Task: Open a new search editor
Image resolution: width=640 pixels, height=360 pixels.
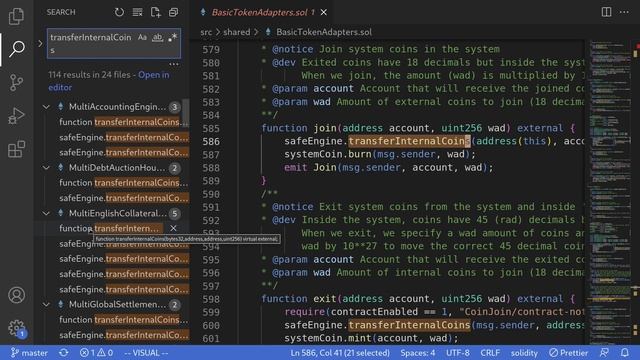Action: tap(156, 12)
